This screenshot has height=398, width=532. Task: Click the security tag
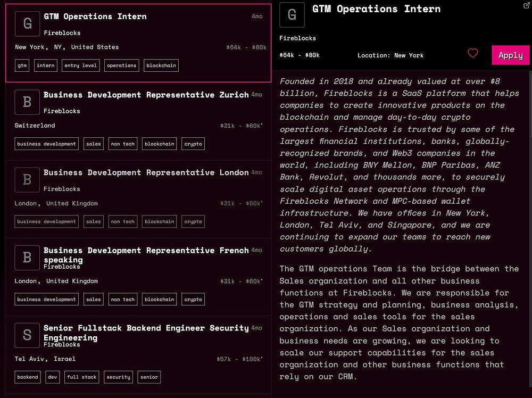[119, 377]
